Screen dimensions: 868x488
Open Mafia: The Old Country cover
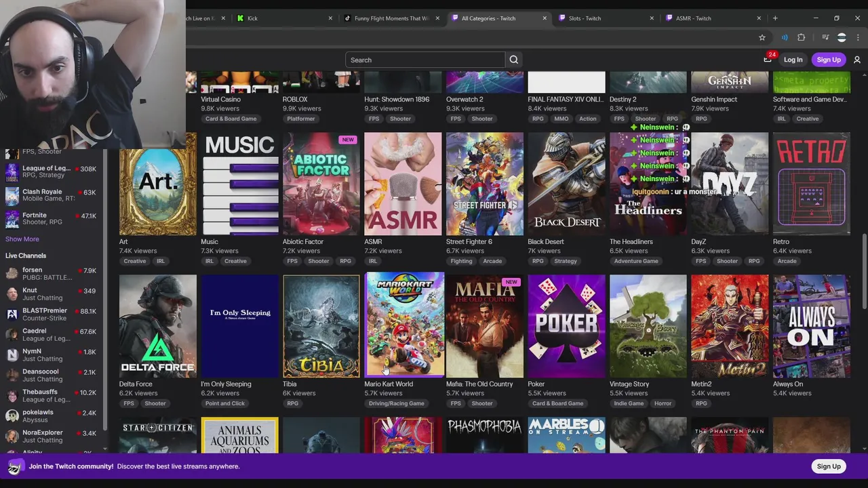(485, 326)
